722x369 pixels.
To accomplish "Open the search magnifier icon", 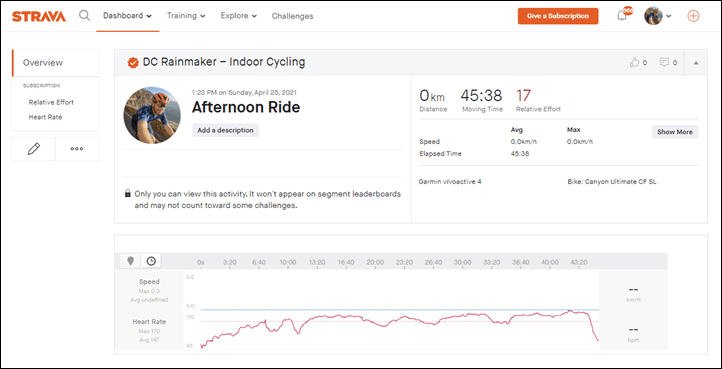I will (84, 16).
